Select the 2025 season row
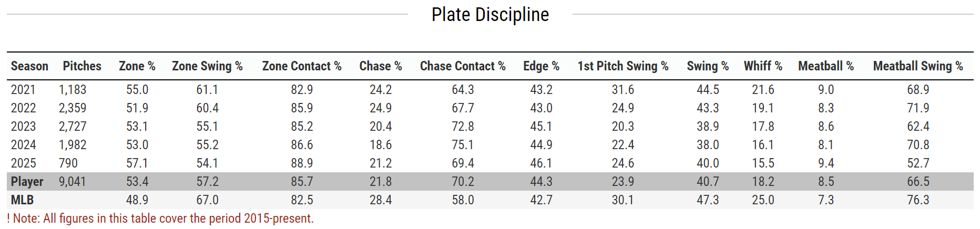This screenshot has height=229, width=980. [24, 163]
